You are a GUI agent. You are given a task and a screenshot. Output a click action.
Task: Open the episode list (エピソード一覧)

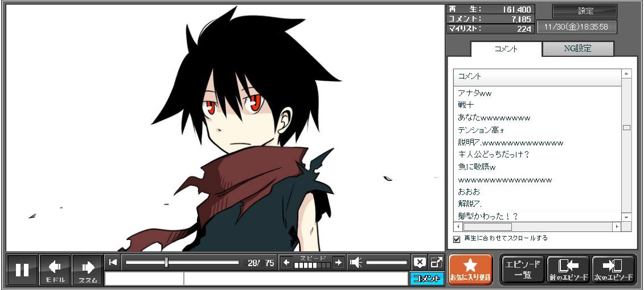point(522,270)
